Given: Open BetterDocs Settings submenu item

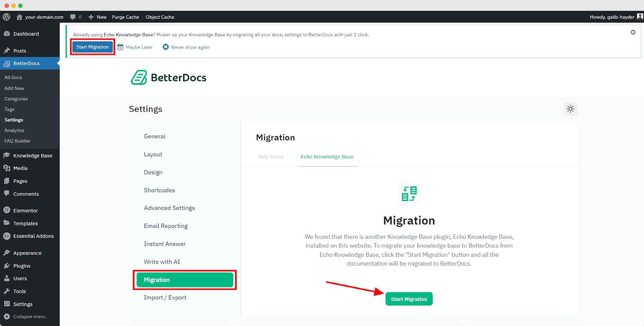Looking at the screenshot, I should (x=14, y=120).
